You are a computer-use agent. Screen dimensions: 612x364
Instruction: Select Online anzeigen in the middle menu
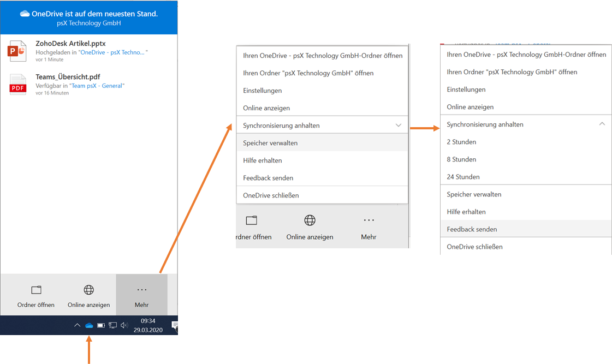pos(323,108)
